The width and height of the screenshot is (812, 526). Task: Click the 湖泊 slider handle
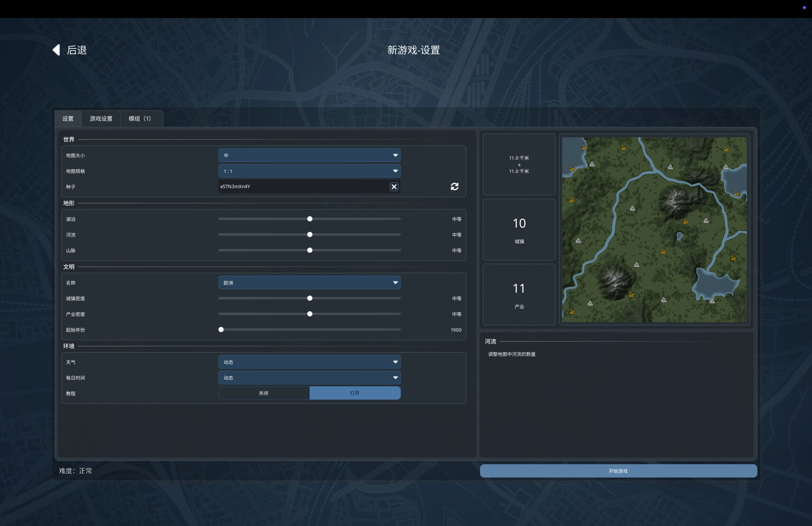pos(310,219)
